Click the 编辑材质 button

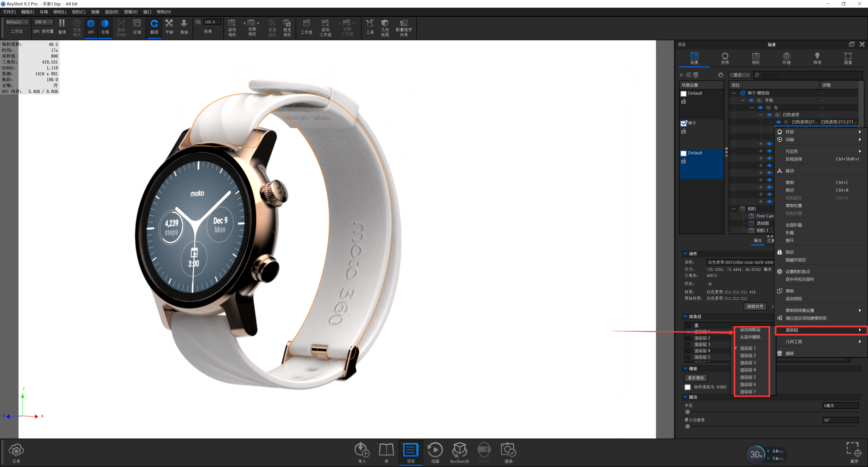tap(755, 306)
